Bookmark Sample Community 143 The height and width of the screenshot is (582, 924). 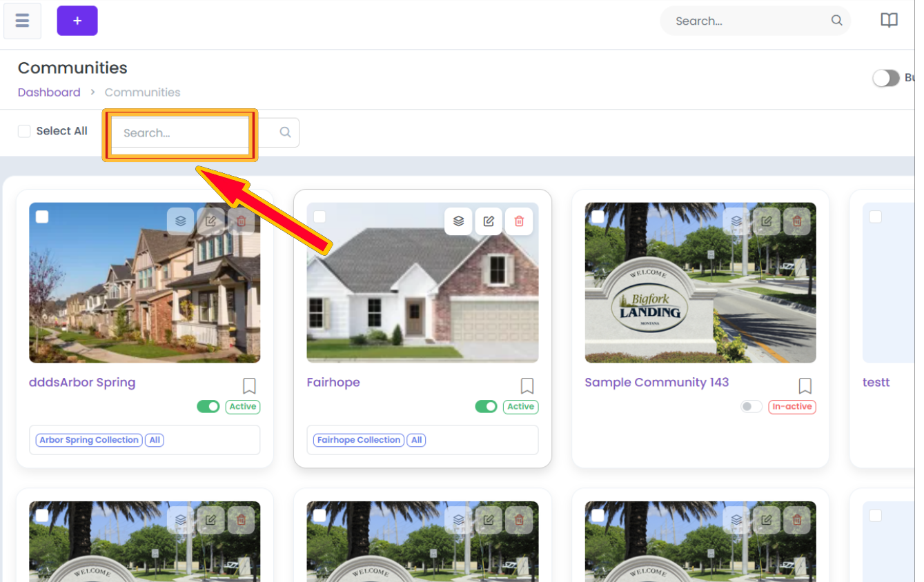click(x=805, y=385)
